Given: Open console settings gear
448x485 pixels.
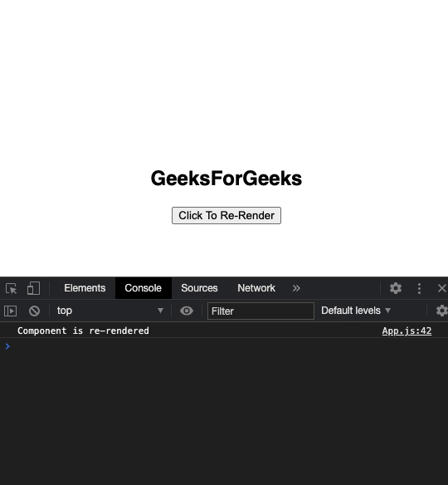Looking at the screenshot, I should point(442,311).
